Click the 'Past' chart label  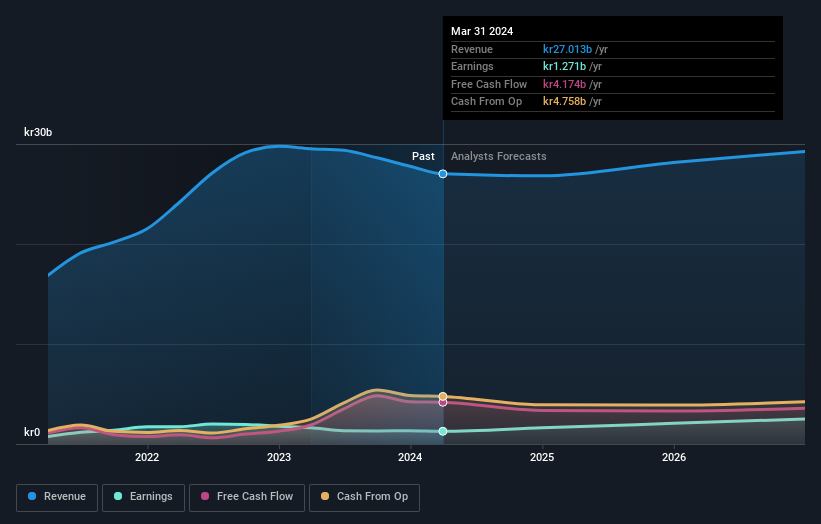[x=423, y=157]
